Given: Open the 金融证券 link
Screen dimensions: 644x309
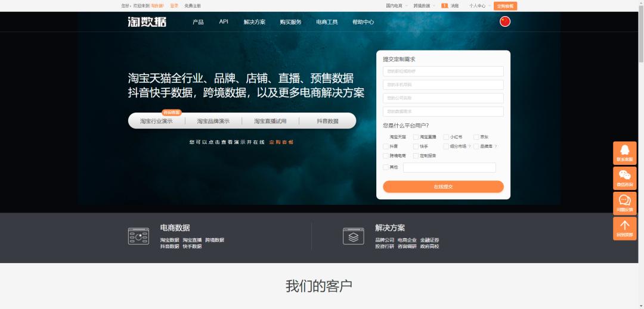Looking at the screenshot, I should pos(429,240).
